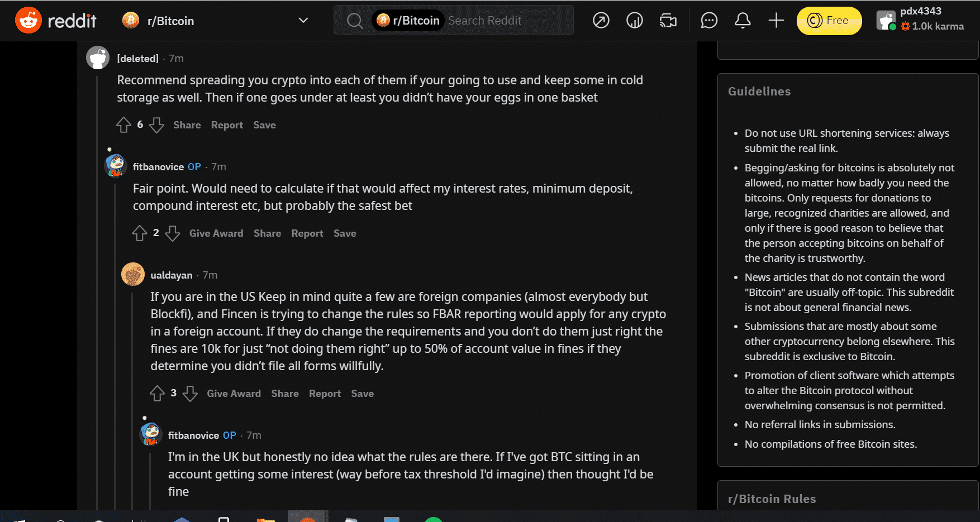Image resolution: width=980 pixels, height=522 pixels.
Task: Open the notifications bell
Action: pyautogui.click(x=743, y=21)
